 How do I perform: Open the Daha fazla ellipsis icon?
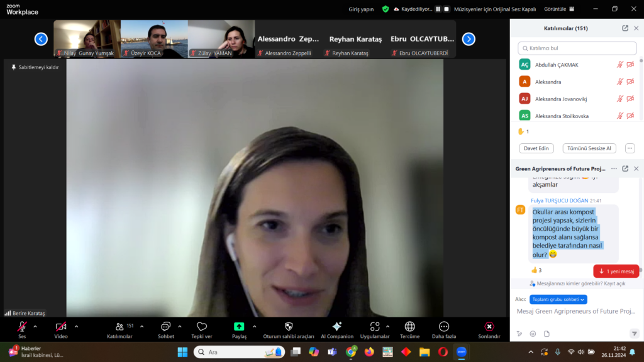point(444,327)
